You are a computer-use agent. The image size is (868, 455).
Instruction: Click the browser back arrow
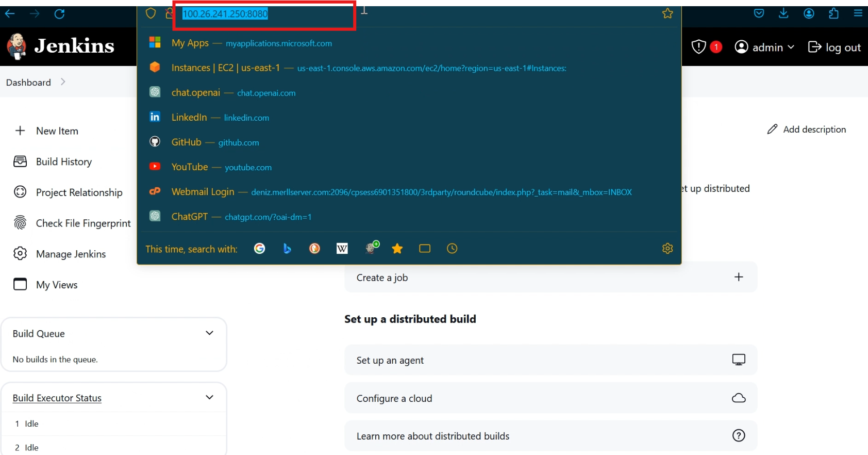point(10,13)
